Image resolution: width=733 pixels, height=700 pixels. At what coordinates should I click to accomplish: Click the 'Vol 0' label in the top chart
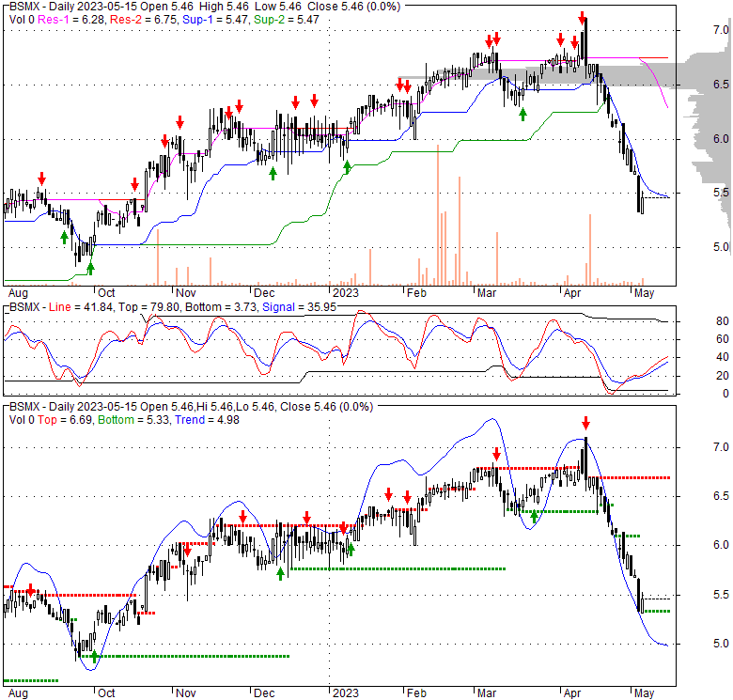pyautogui.click(x=22, y=20)
